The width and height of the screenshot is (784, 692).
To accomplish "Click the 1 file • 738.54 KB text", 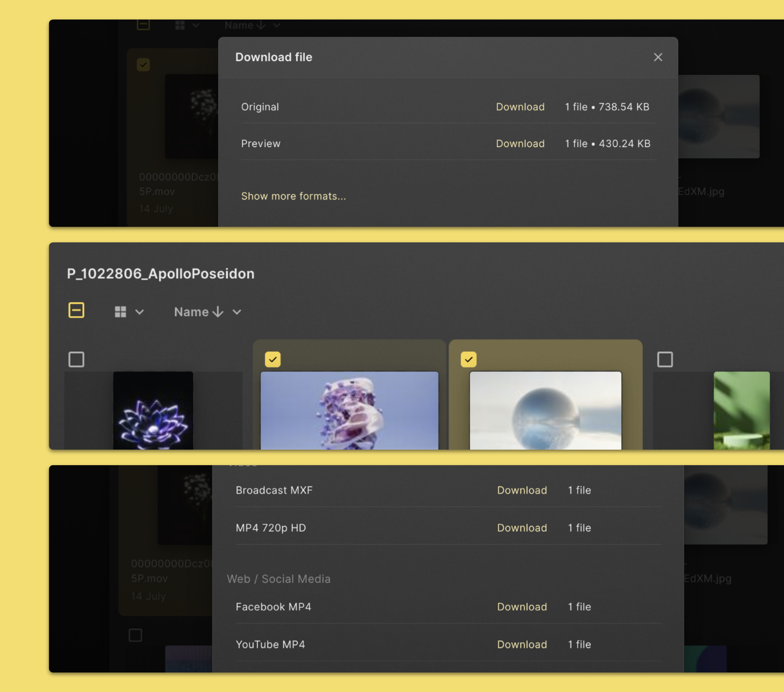I will coord(607,107).
